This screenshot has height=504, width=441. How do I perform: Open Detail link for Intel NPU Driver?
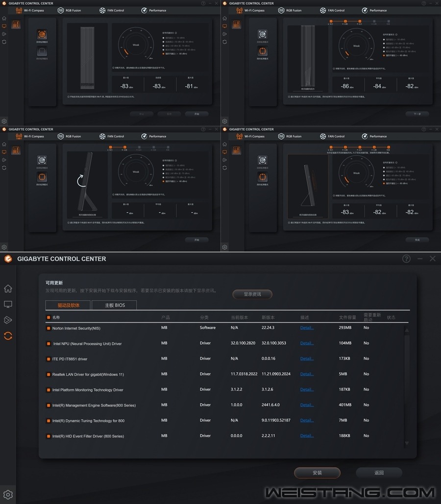pyautogui.click(x=307, y=343)
